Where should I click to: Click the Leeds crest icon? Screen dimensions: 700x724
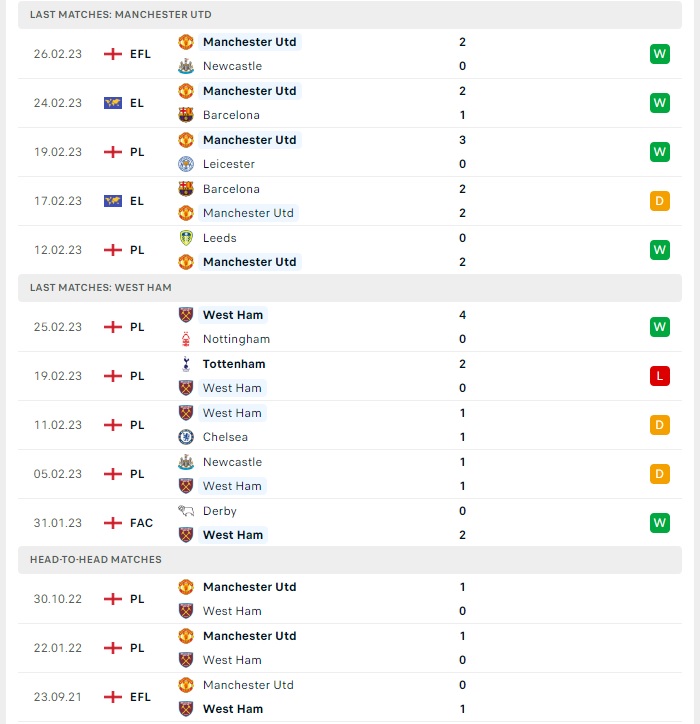[186, 238]
